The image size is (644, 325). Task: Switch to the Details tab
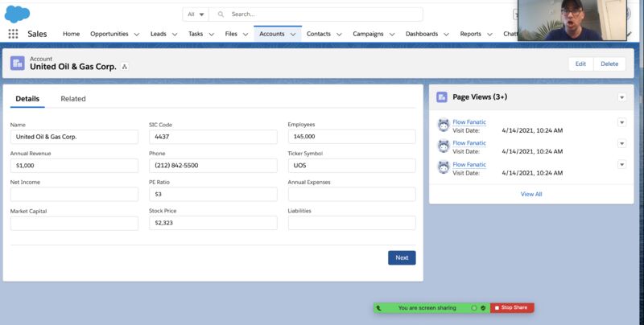coord(27,99)
